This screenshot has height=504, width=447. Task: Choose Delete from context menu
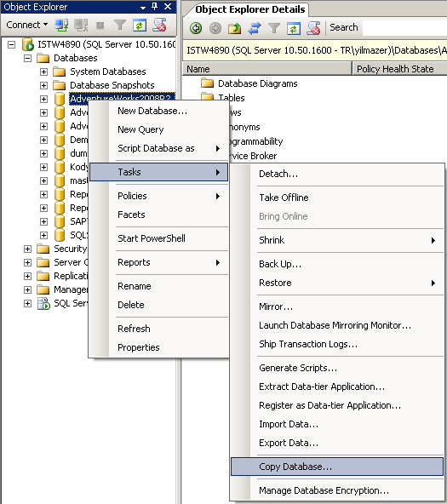pyautogui.click(x=158, y=305)
